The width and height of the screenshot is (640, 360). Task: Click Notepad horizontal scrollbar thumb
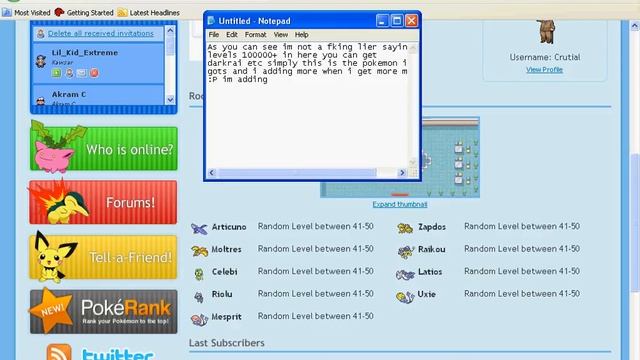[297, 173]
